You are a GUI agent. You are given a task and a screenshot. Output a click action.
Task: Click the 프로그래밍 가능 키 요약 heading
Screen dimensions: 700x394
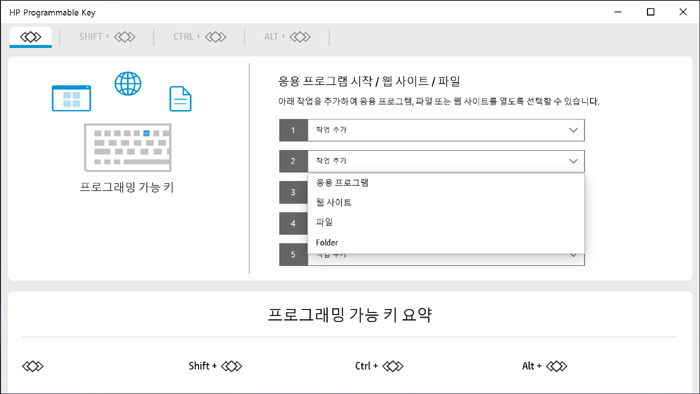(350, 315)
